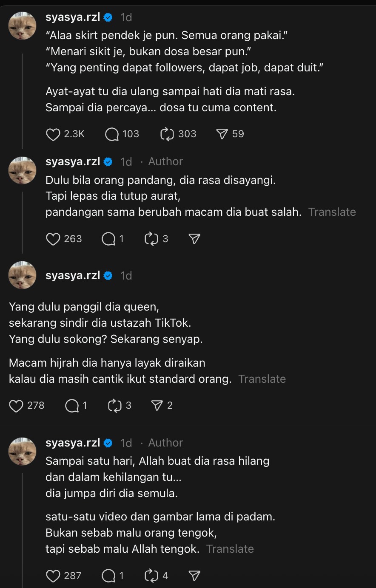Open replies on the final post
The image size is (376, 588).
[110, 576]
